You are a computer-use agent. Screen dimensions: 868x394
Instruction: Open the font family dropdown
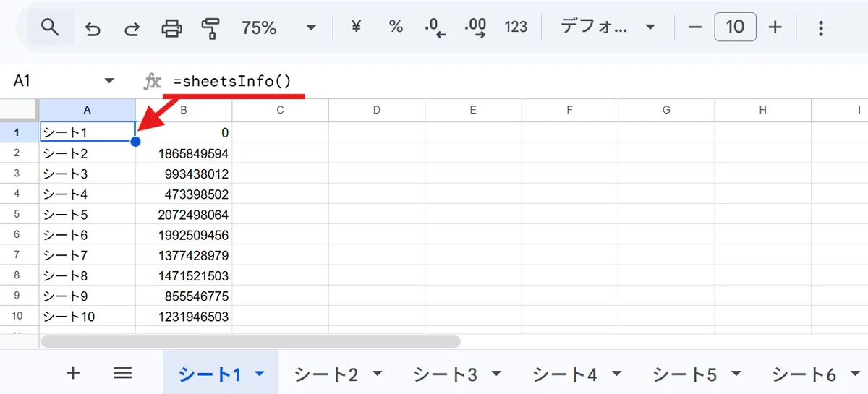click(x=608, y=27)
